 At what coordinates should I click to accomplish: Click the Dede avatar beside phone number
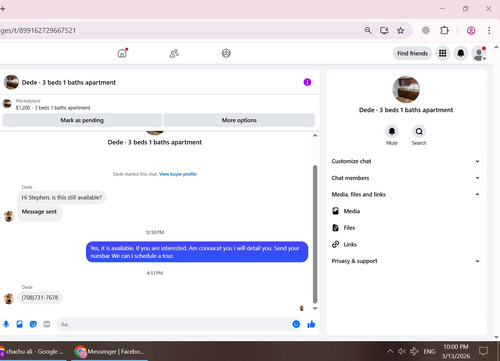pyautogui.click(x=9, y=299)
